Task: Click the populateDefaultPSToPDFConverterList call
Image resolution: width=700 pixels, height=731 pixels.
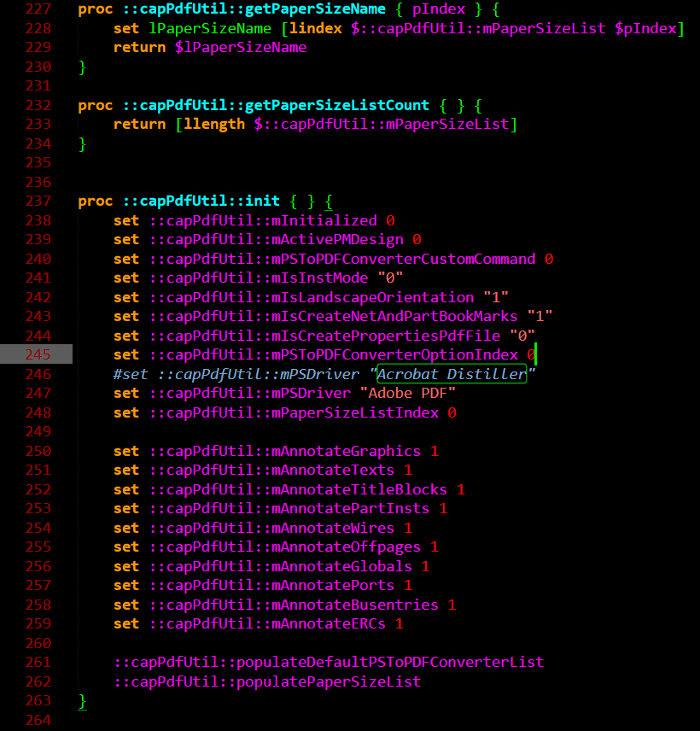Action: [329, 662]
